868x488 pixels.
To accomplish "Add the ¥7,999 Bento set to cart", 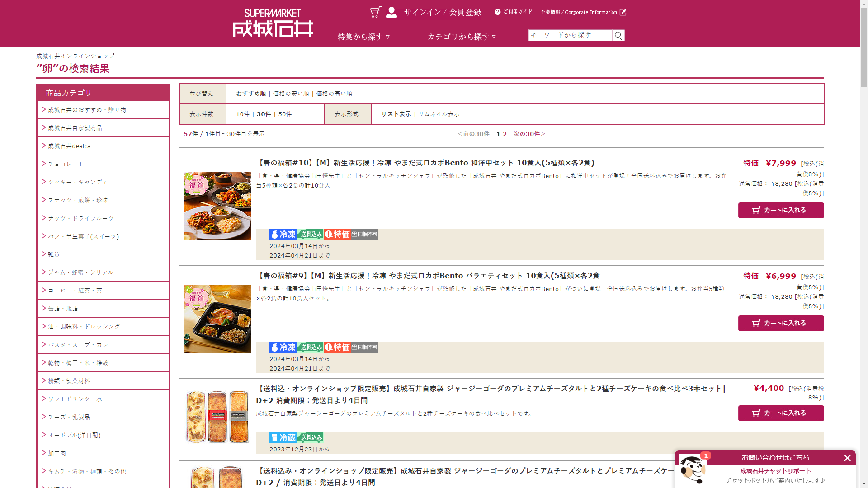I will (x=781, y=210).
